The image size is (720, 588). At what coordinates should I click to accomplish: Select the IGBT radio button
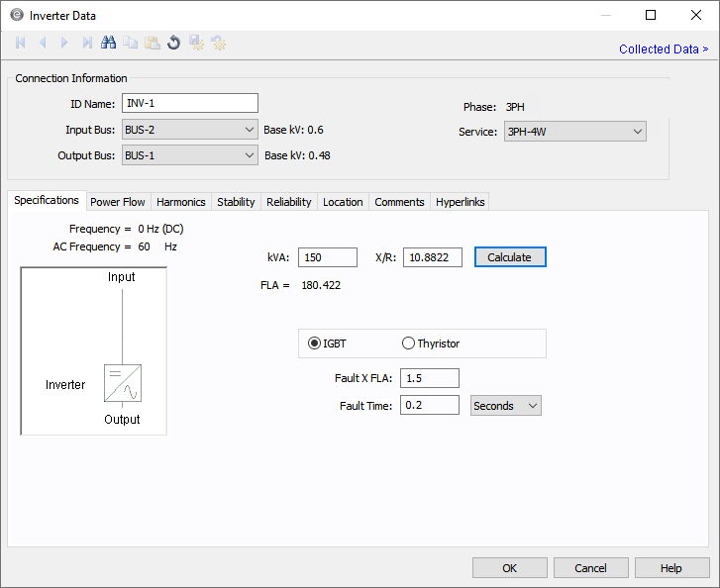[315, 343]
